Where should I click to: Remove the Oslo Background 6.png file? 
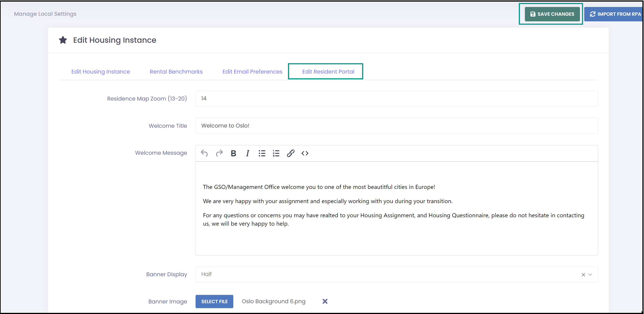pos(325,301)
